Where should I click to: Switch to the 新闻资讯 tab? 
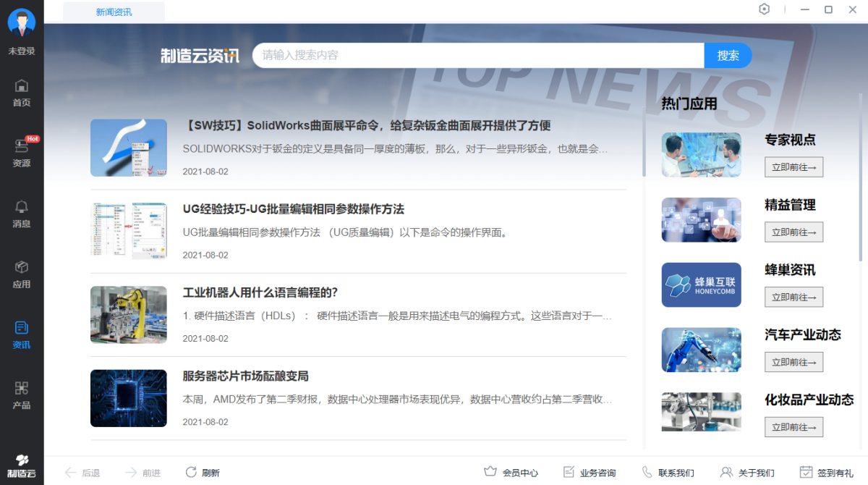[x=114, y=12]
